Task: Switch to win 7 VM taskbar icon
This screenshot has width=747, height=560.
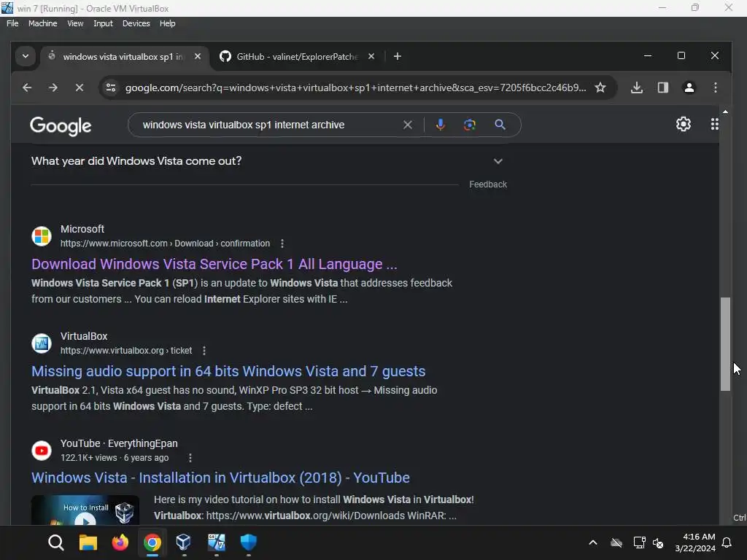Action: [x=216, y=542]
